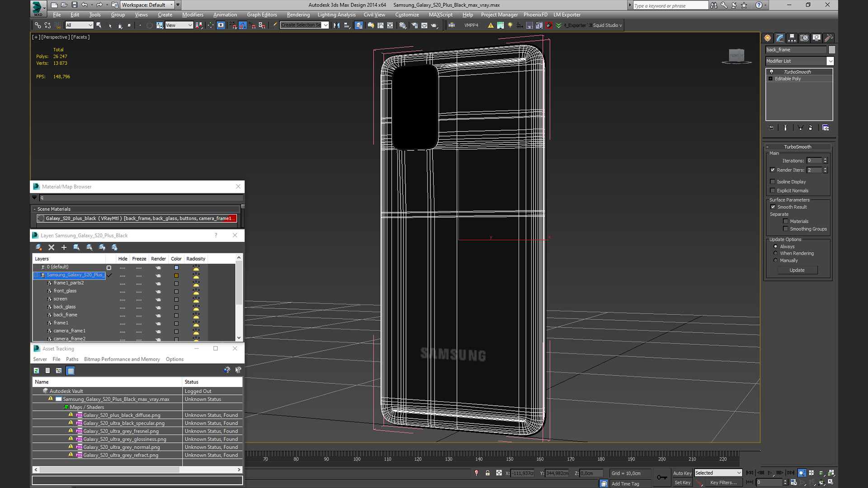Open the 3ds Max application menu button

click(38, 8)
